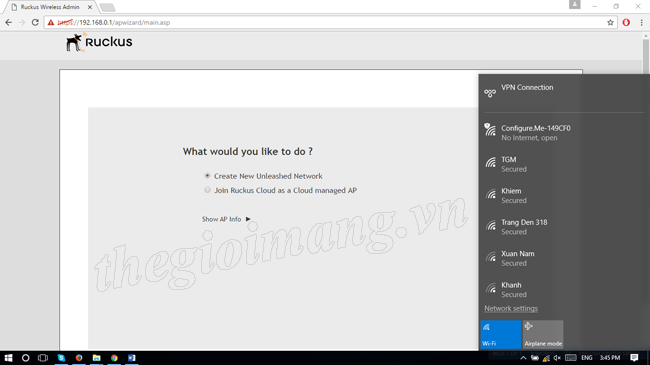This screenshot has width=650, height=365.
Task: Open the touch keyboard from the tray
Action: [x=570, y=358]
